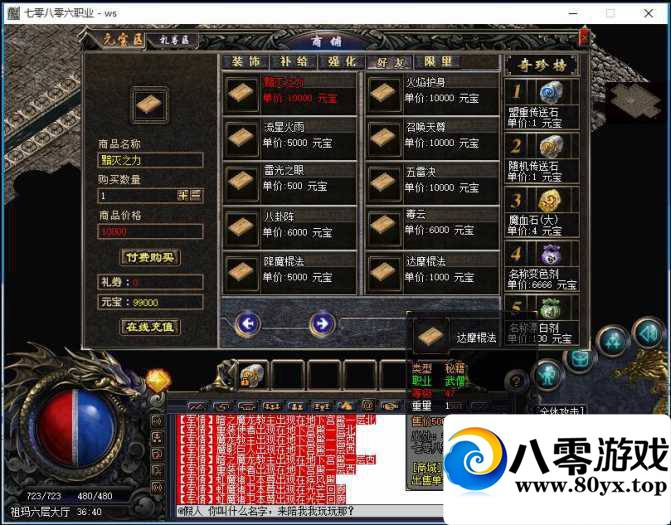Image resolution: width=671 pixels, height=525 pixels.
Task: Open the 装饰 category tab
Action: (246, 62)
